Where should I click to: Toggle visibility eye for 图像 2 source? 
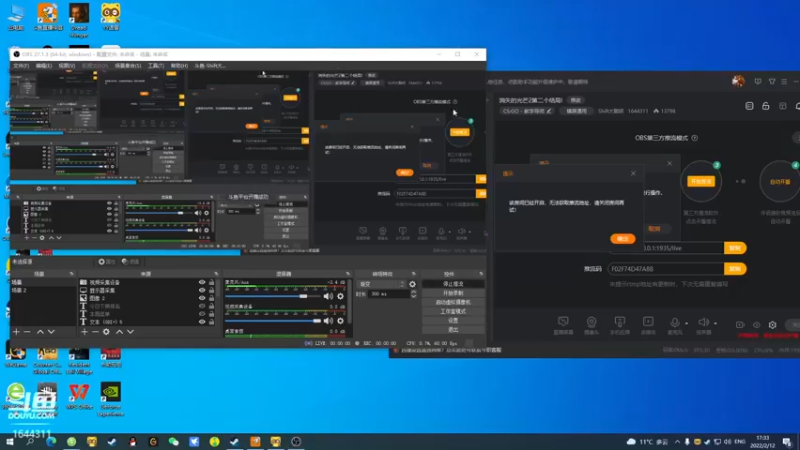(x=202, y=298)
